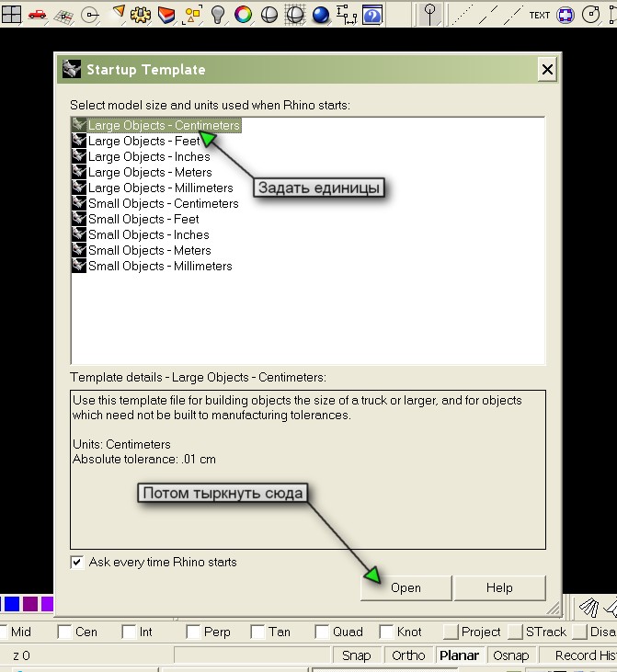Enable the Knot osnap checkbox

(386, 632)
